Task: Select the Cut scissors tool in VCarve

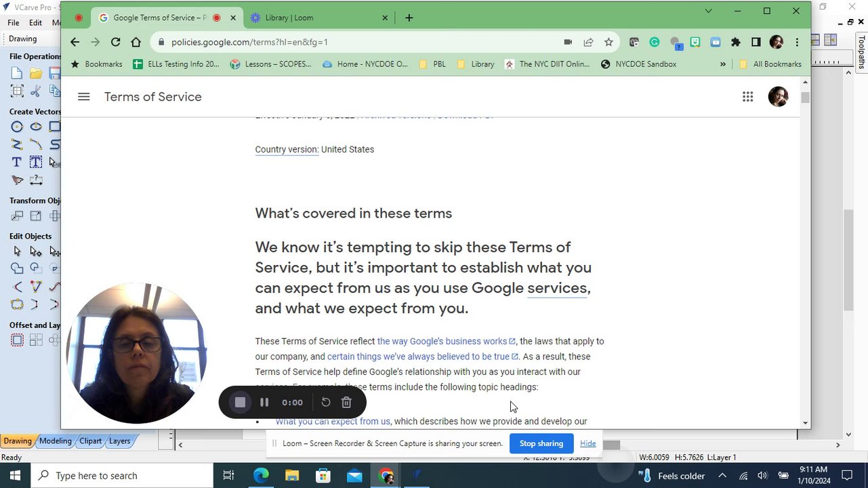Action: coord(36,91)
